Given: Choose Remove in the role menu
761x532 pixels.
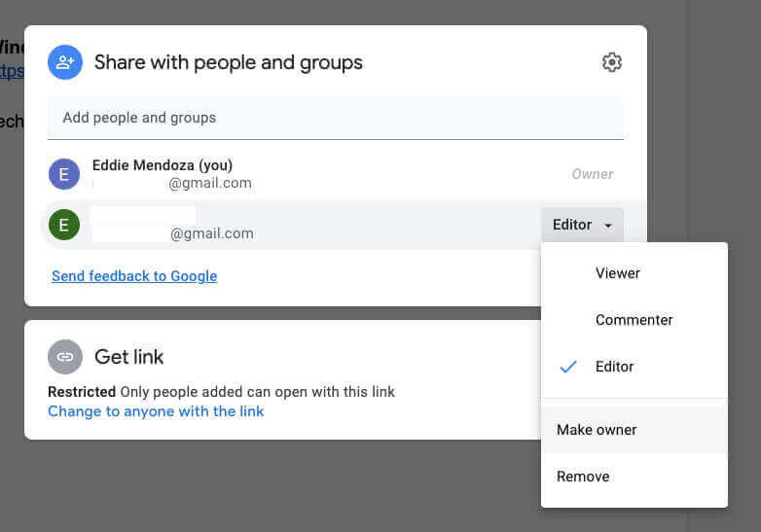Looking at the screenshot, I should pos(634,477).
